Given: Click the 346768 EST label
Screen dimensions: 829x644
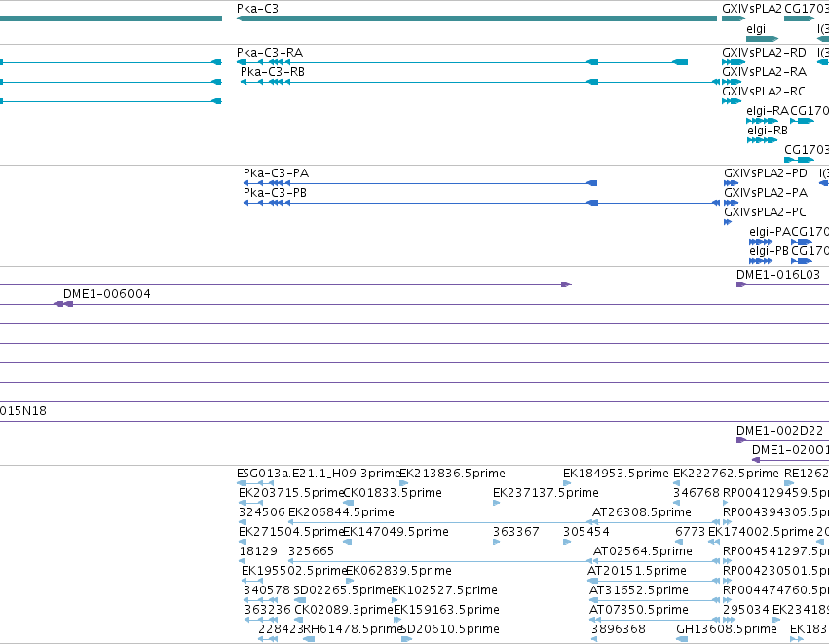Looking at the screenshot, I should click(x=697, y=493).
